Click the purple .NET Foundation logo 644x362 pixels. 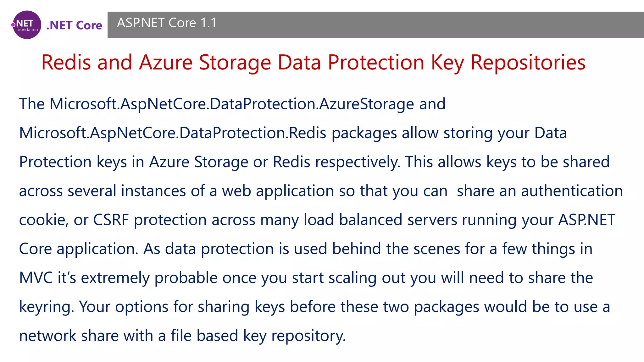(27, 25)
